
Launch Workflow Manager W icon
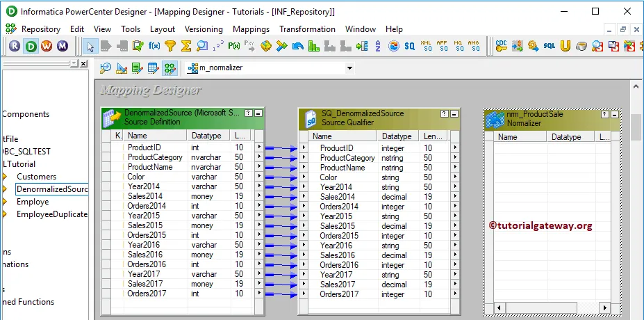47,47
